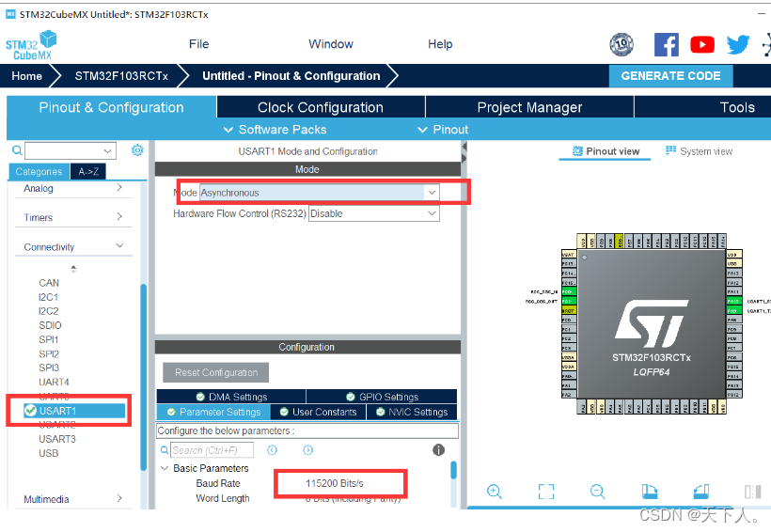Select USART3 in the Connectivity list
Image resolution: width=771 pixels, height=532 pixels.
point(57,439)
